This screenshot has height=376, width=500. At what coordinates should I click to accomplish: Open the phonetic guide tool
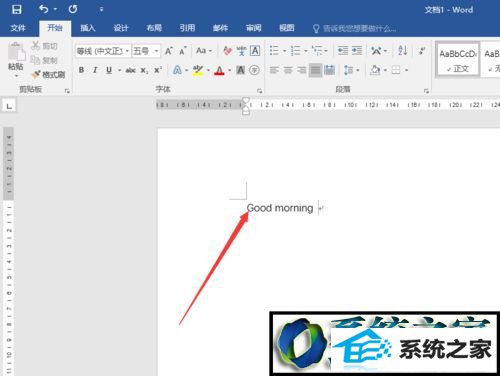tap(241, 51)
